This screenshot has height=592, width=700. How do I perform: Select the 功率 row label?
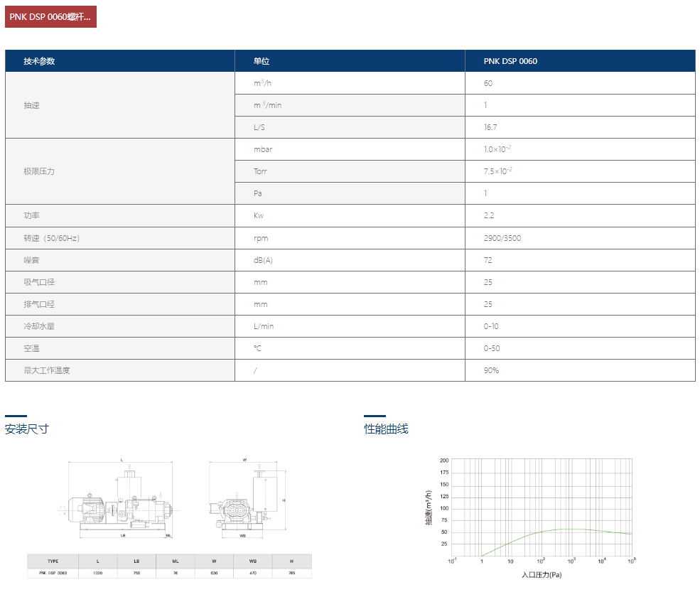coord(32,215)
